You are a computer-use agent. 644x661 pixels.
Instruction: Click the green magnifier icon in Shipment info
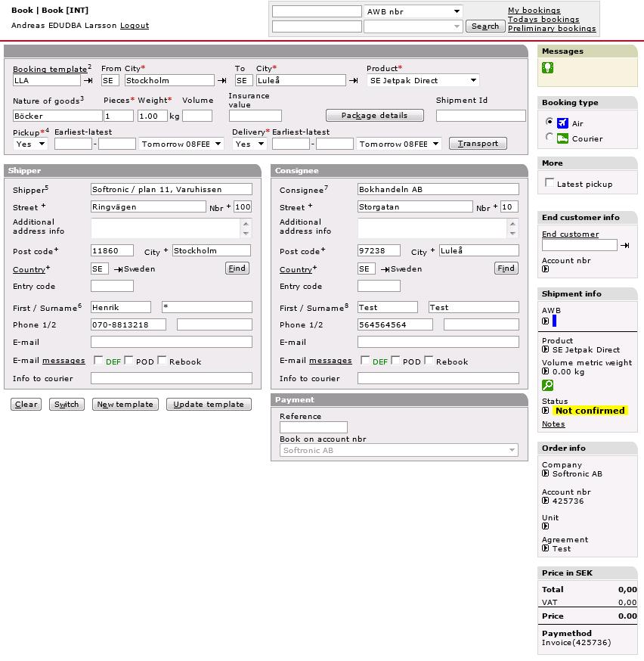(x=547, y=385)
